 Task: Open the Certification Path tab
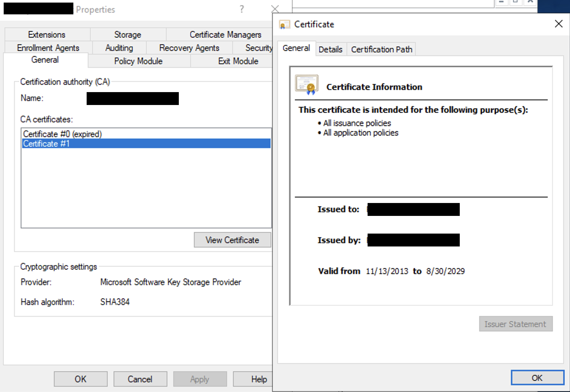(x=382, y=49)
